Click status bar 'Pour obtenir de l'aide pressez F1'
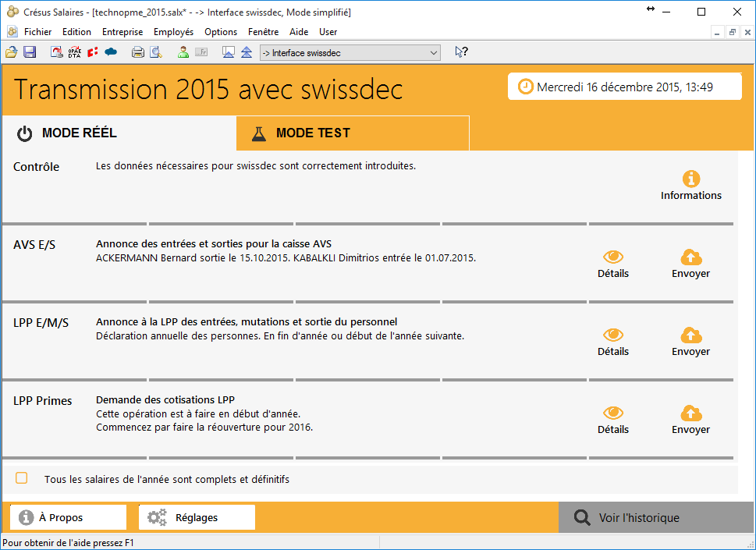 [68, 543]
